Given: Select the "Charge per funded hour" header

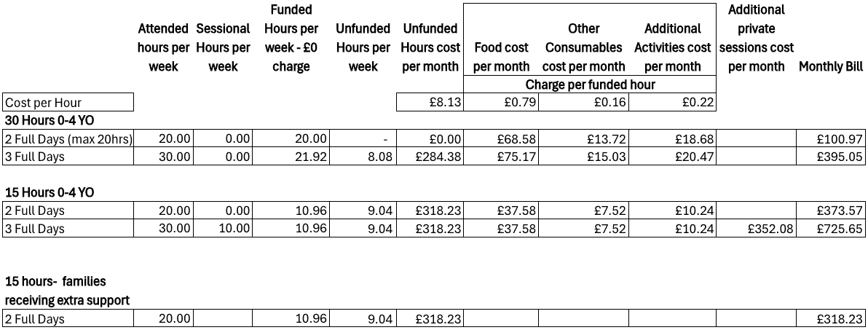Looking at the screenshot, I should coord(590,85).
